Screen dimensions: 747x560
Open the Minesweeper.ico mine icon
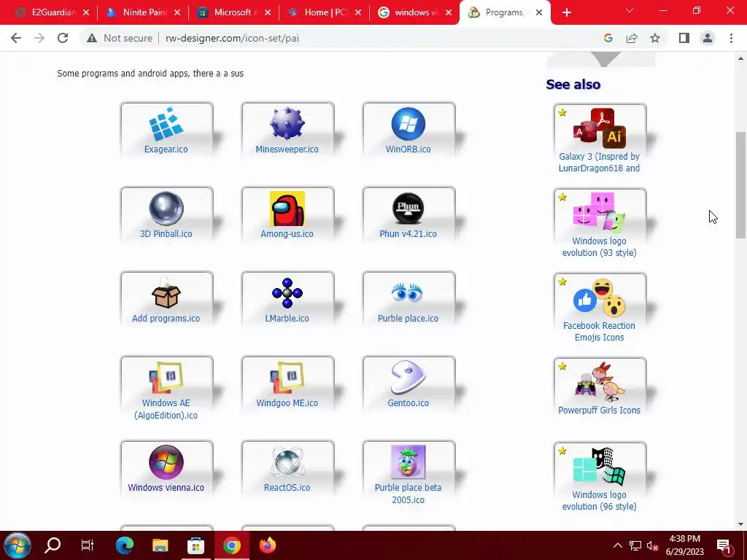coord(287,124)
